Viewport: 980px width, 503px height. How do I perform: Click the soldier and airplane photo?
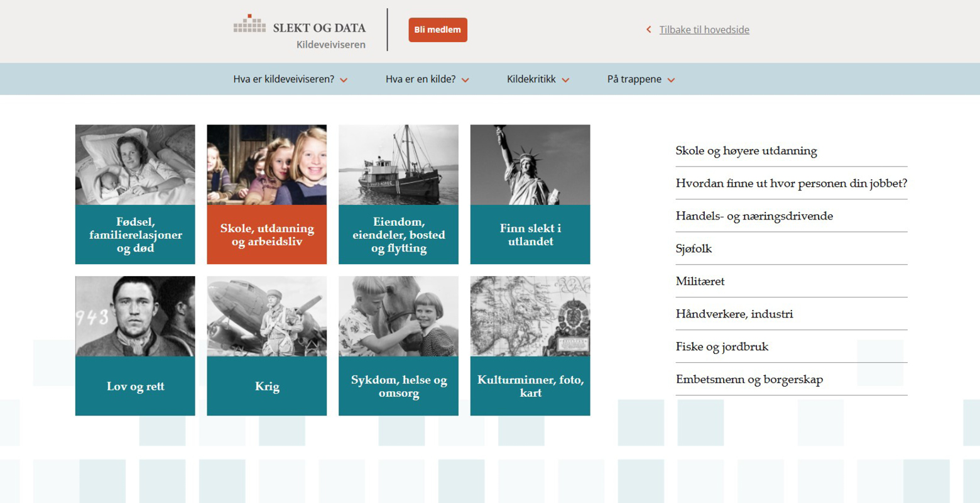coord(267,316)
